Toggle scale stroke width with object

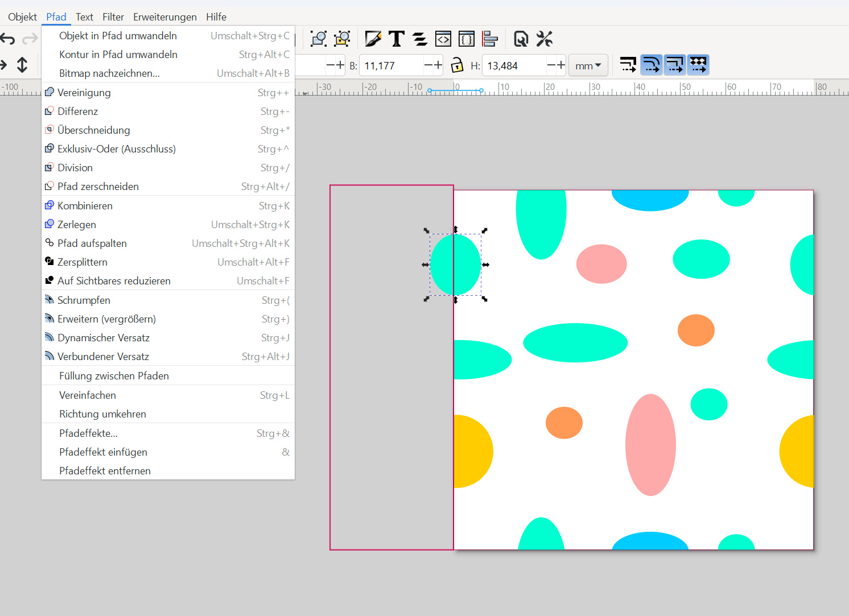click(628, 65)
